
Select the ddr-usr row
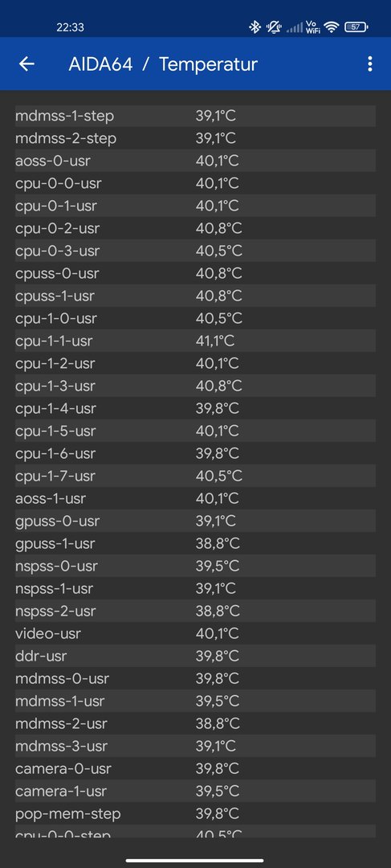click(195, 656)
